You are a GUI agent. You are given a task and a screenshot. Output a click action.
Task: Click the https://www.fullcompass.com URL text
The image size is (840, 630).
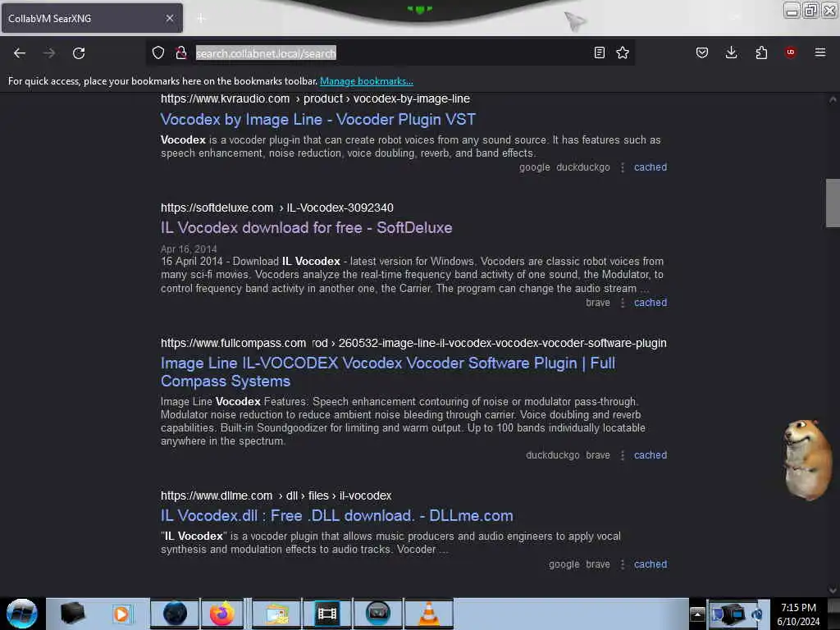234,343
